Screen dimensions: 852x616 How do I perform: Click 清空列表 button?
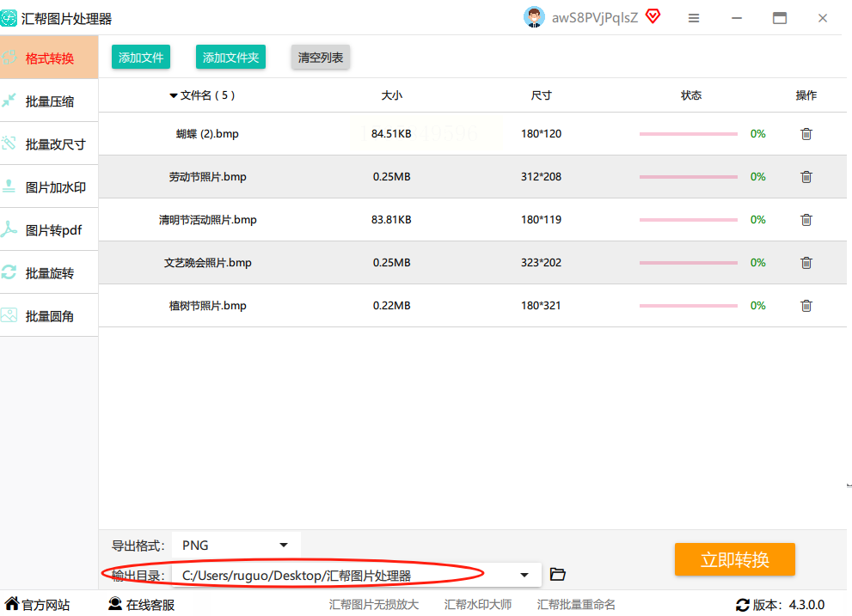321,57
